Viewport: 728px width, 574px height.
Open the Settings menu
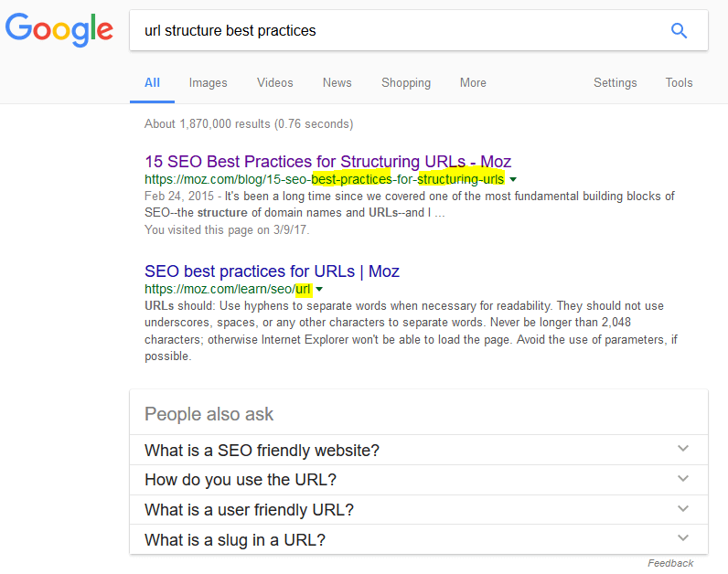click(x=616, y=82)
